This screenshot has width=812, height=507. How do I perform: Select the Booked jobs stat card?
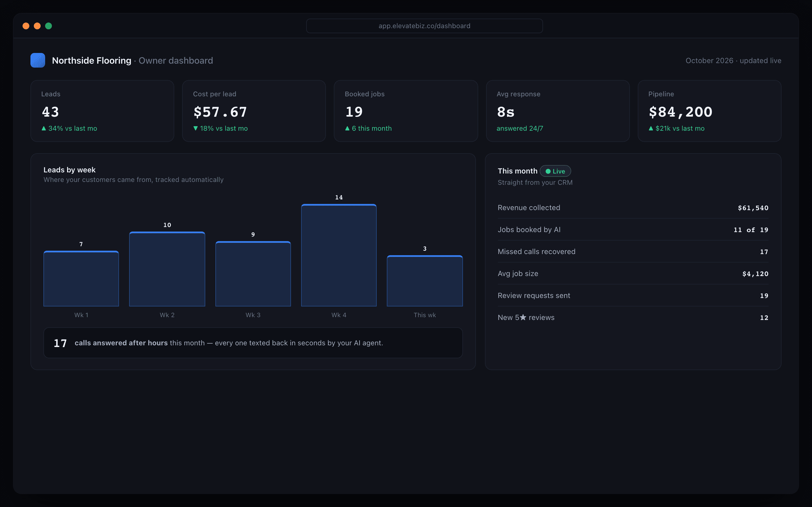[406, 111]
